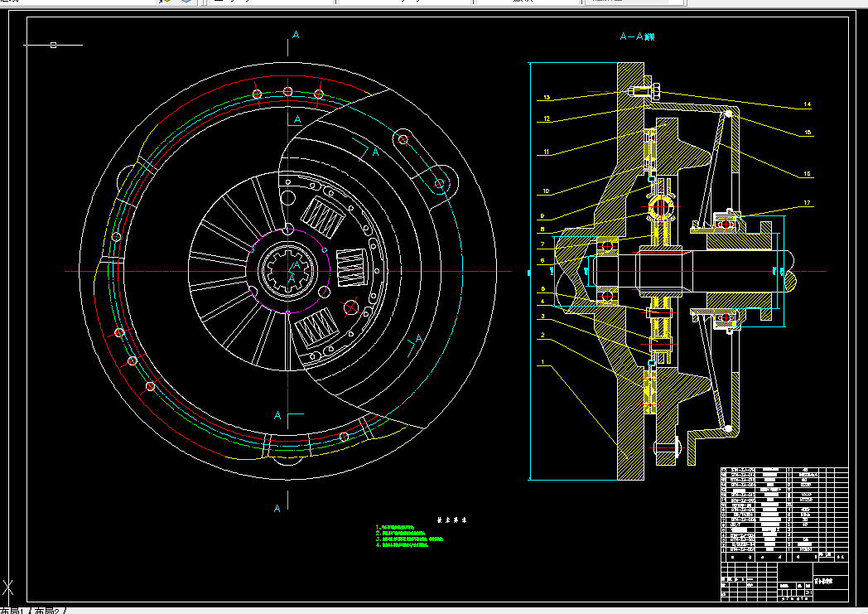This screenshot has width=868, height=614.
Task: Select part balloon number 10
Action: tap(546, 191)
